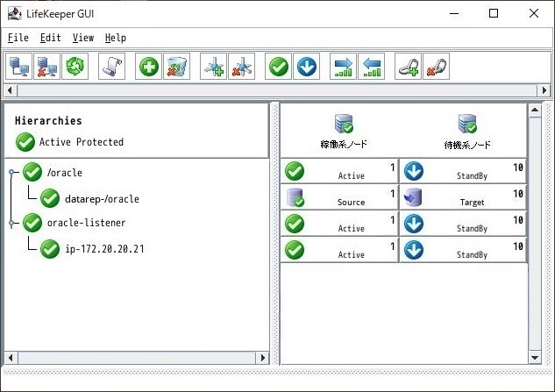Click the Create Comm Path icon
This screenshot has height=392, width=555.
[x=213, y=67]
